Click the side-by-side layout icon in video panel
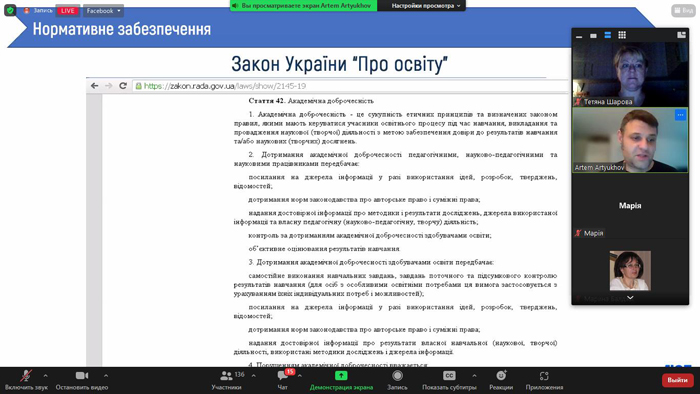700x394 pixels. click(681, 35)
